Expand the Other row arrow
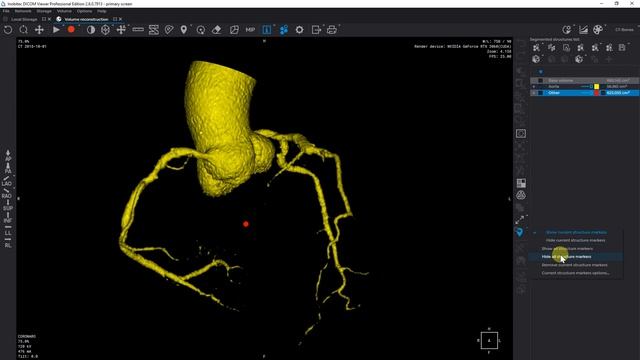Screen dimensions: 640x360 point(534,93)
